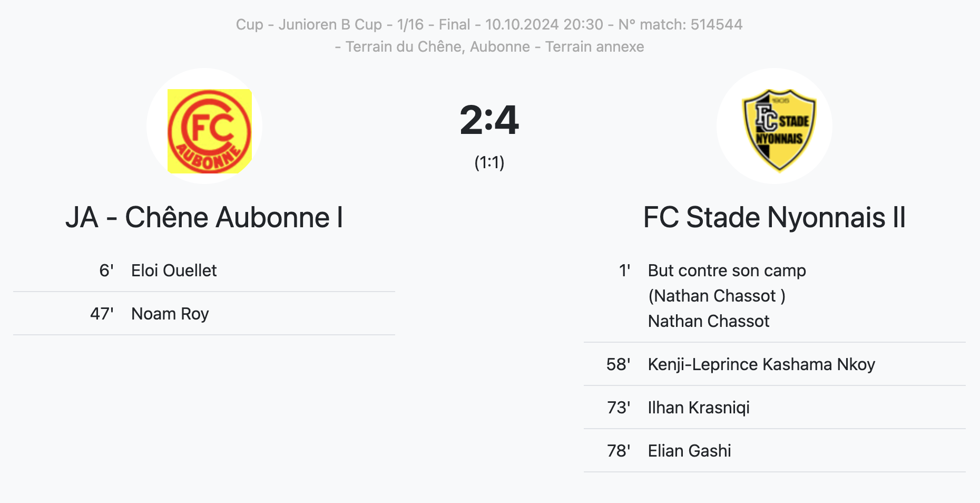The image size is (980, 503).
Task: Select scorer Eloi Ouellet
Action: [173, 270]
